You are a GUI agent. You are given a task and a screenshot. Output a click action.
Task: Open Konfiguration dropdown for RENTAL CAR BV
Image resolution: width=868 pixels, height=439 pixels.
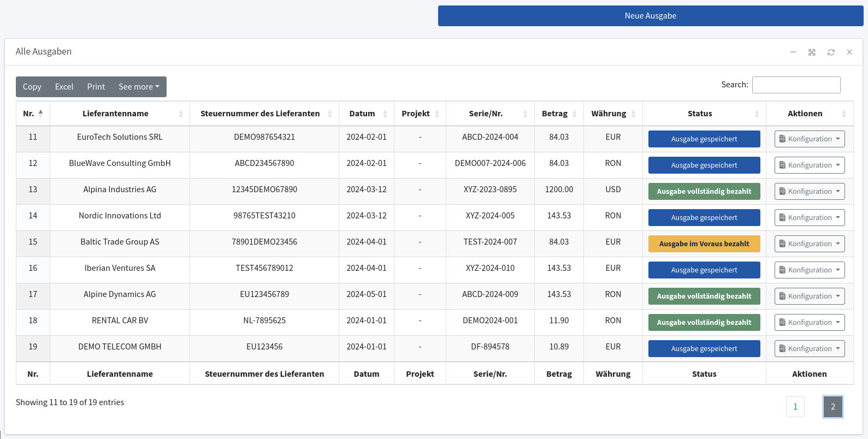click(x=810, y=322)
